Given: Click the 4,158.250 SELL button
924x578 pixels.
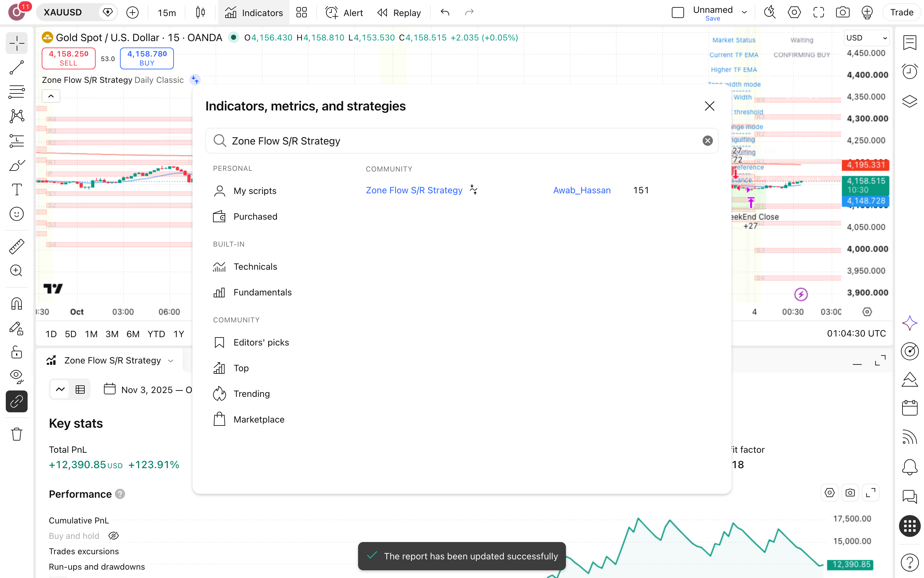Looking at the screenshot, I should [69, 58].
